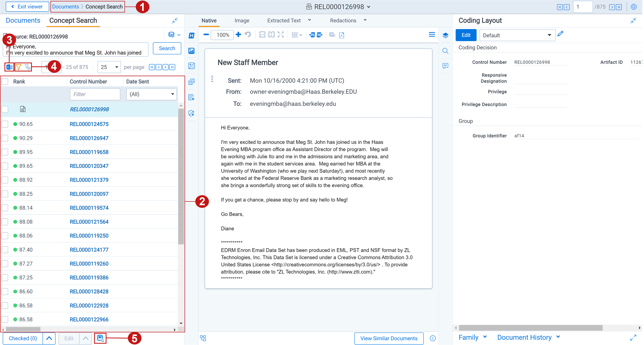Expand the Extracted Text dropdown arrow
Viewport: 644px width, 345px height.
pos(310,20)
